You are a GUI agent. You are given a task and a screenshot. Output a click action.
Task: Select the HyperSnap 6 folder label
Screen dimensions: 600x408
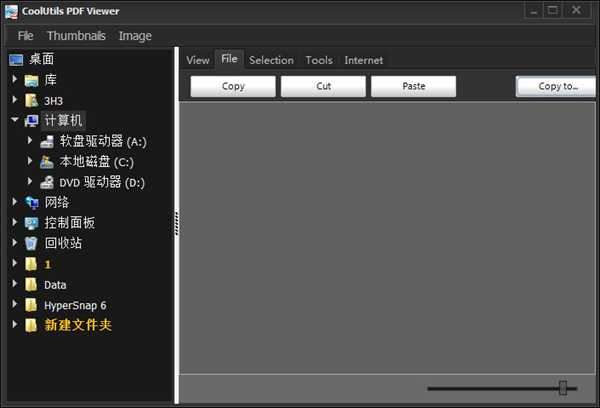(x=75, y=305)
